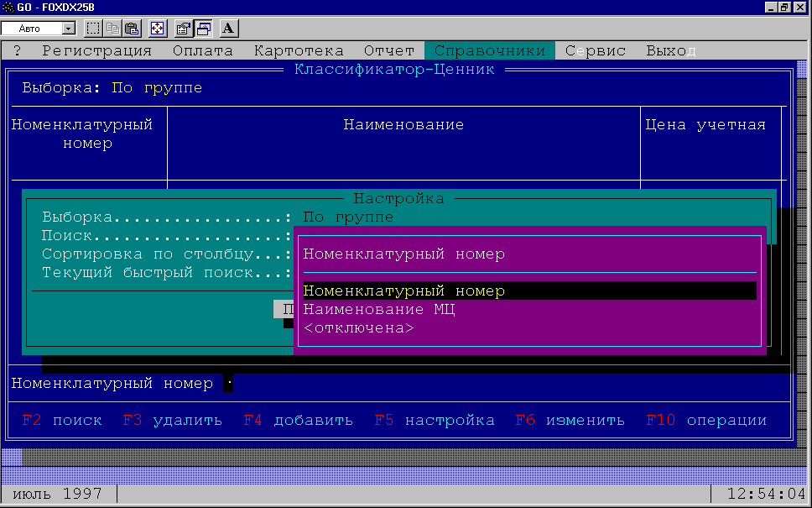Click the Выход menu item

coord(670,50)
